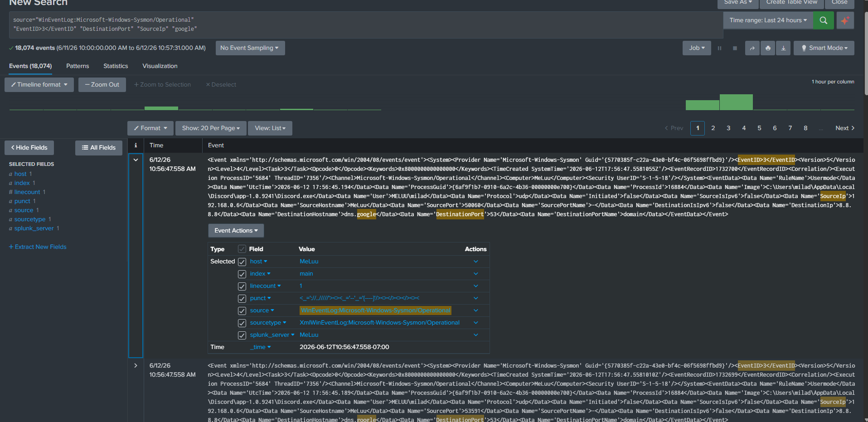Print the search results
This screenshot has width=868, height=422.
point(768,48)
